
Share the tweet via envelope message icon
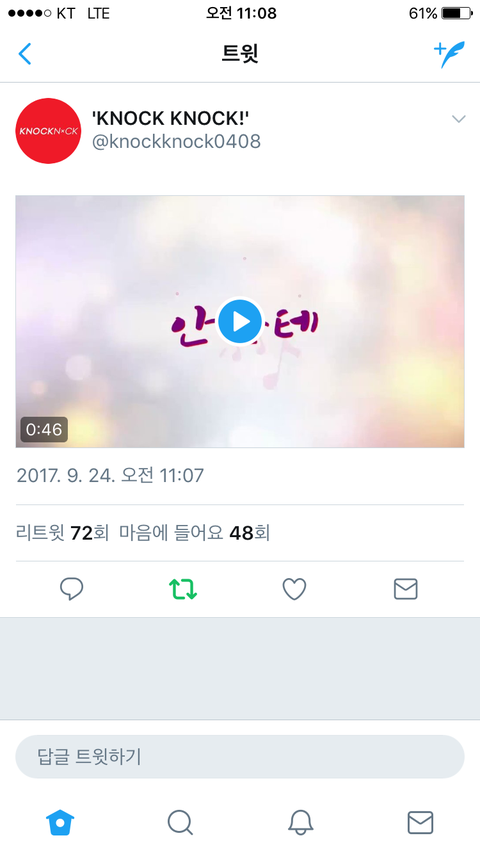(x=405, y=589)
